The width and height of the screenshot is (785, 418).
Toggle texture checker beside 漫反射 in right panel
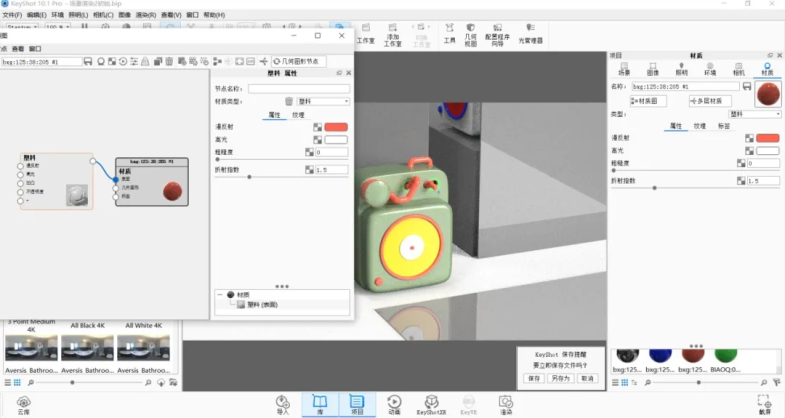pos(747,138)
